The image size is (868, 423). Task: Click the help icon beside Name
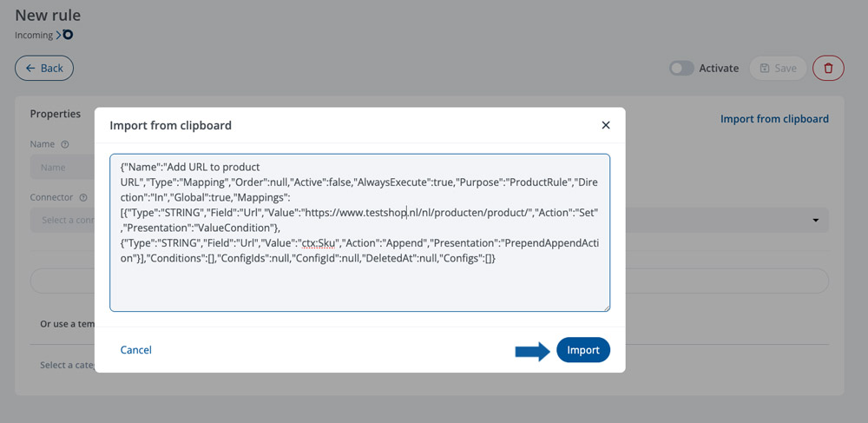pyautogui.click(x=65, y=144)
